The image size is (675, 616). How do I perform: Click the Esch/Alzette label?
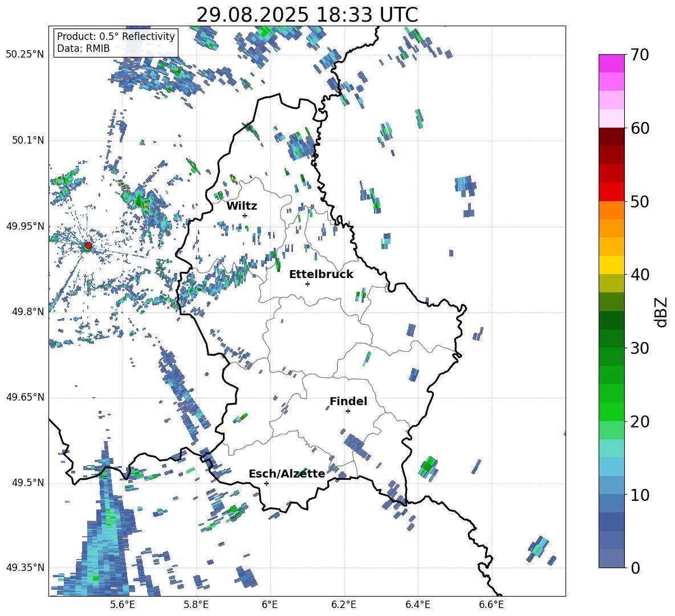[x=287, y=474]
